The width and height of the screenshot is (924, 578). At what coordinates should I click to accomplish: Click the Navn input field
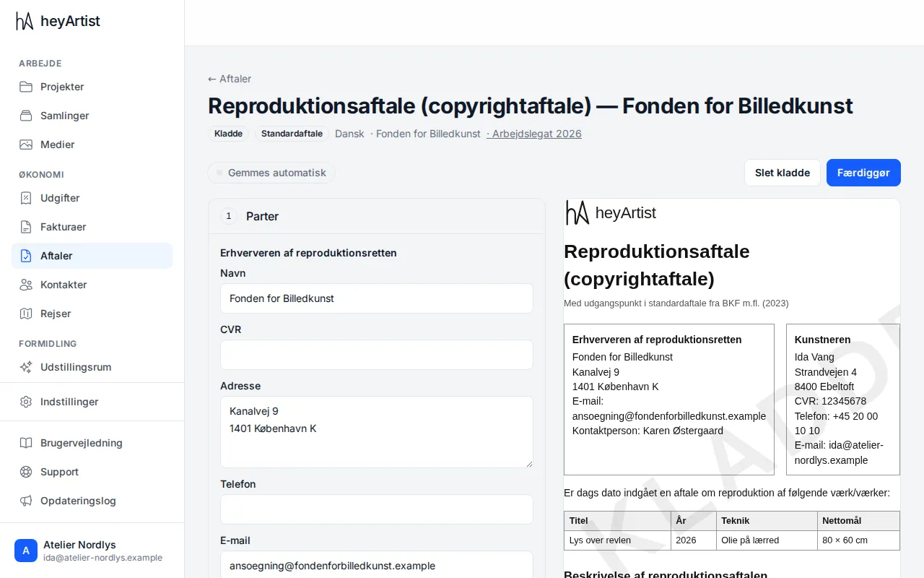point(377,298)
